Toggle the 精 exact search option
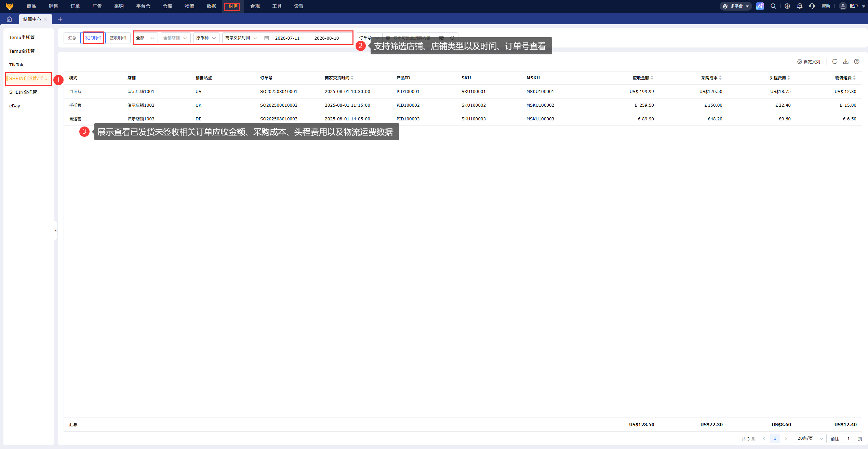868x449 pixels. [441, 38]
